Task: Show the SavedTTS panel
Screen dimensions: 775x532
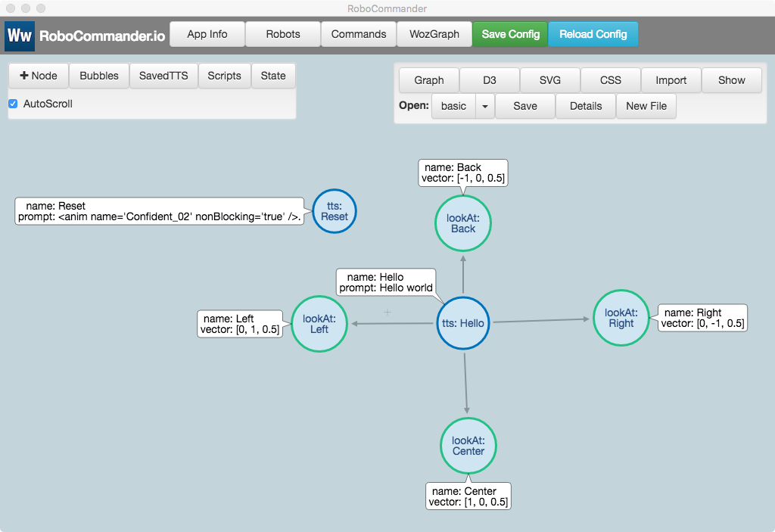Action: 163,76
